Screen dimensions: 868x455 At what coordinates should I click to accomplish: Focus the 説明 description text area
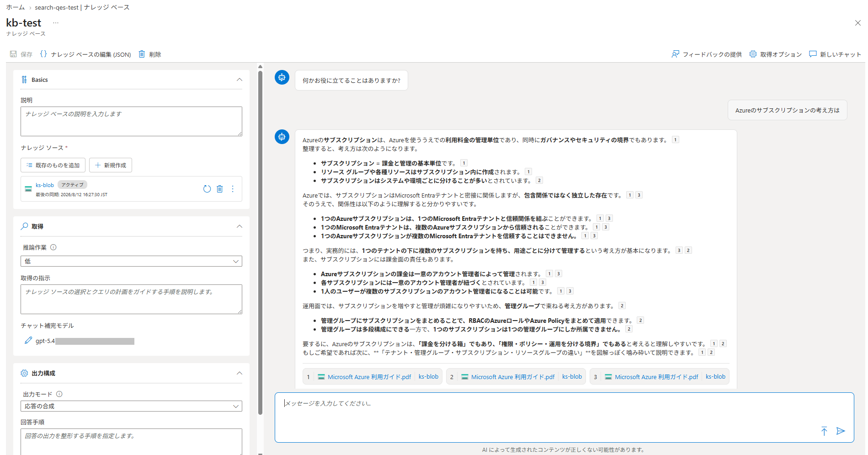coord(131,121)
